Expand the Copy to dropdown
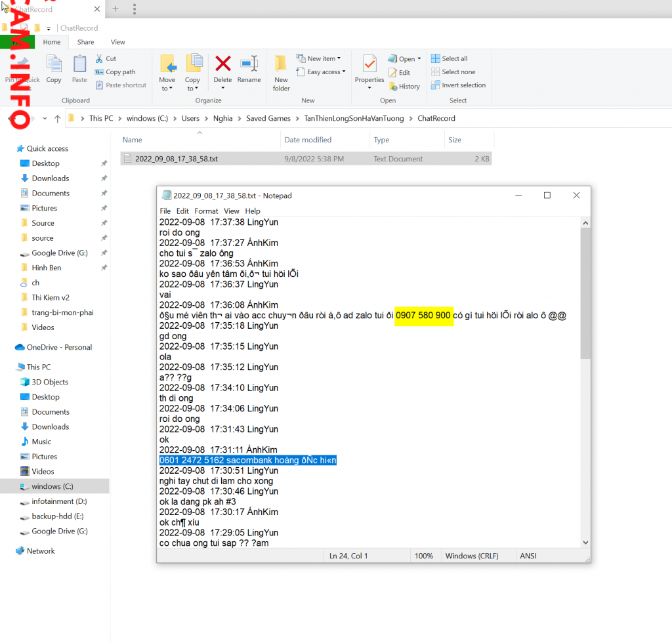This screenshot has width=672, height=643. (x=192, y=84)
